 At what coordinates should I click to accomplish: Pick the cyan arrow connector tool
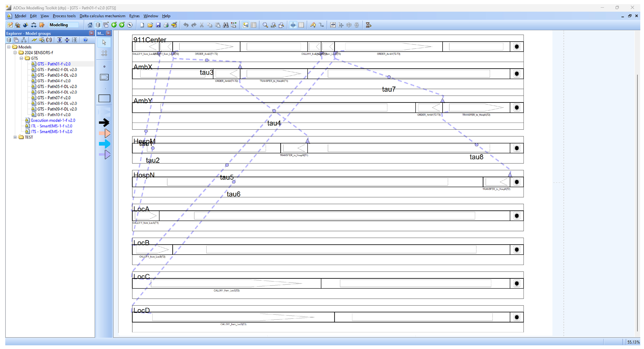104,144
